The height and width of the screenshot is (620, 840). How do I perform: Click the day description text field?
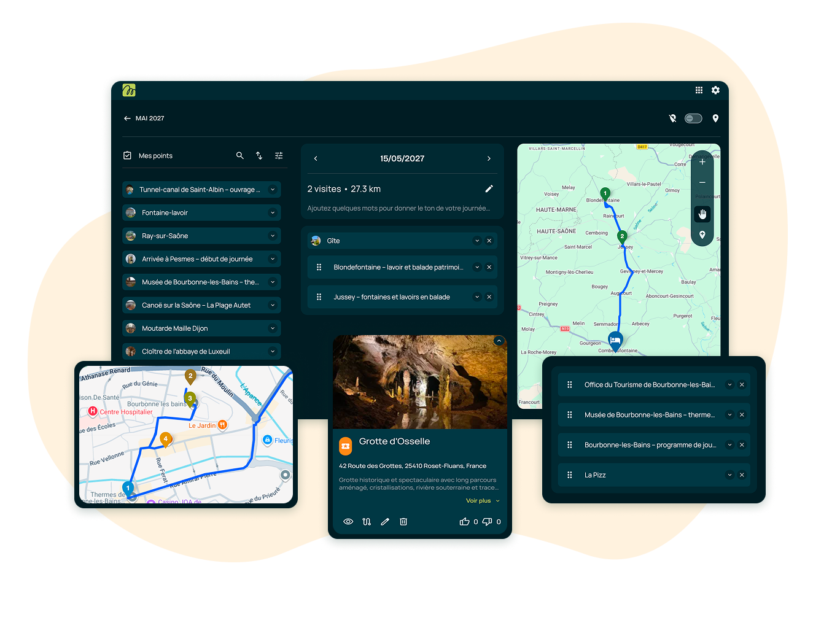(x=399, y=208)
